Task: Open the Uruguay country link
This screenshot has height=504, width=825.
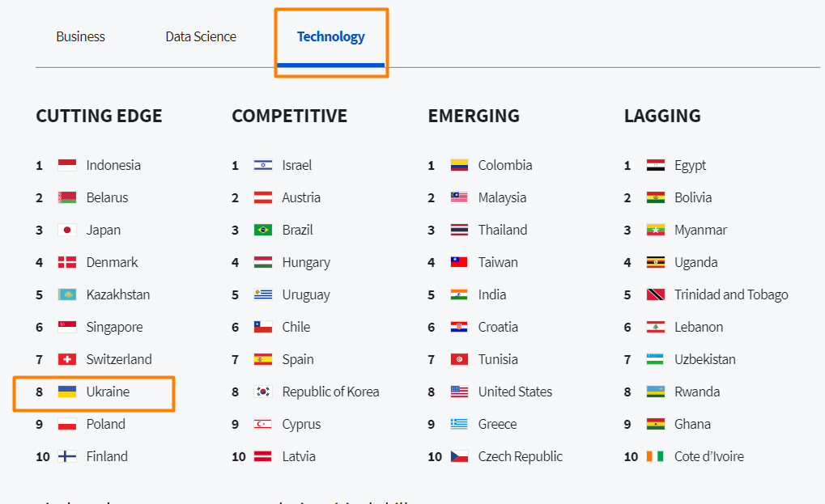Action: tap(306, 294)
